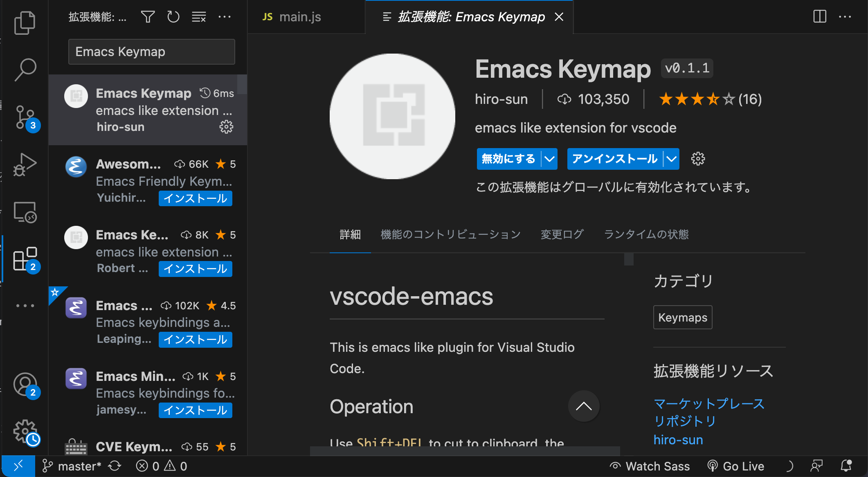Screen dimensions: 868x477
Task: Open Run and Debug view
Action: [x=25, y=164]
